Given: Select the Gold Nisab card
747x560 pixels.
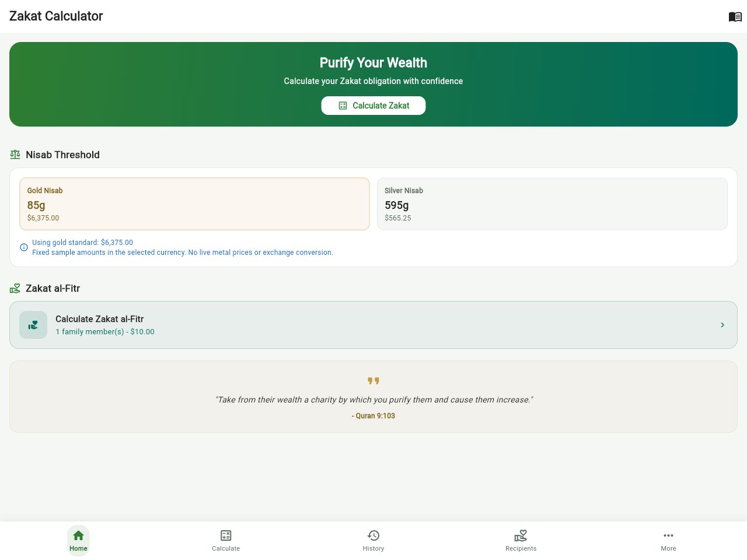Looking at the screenshot, I should tap(194, 204).
